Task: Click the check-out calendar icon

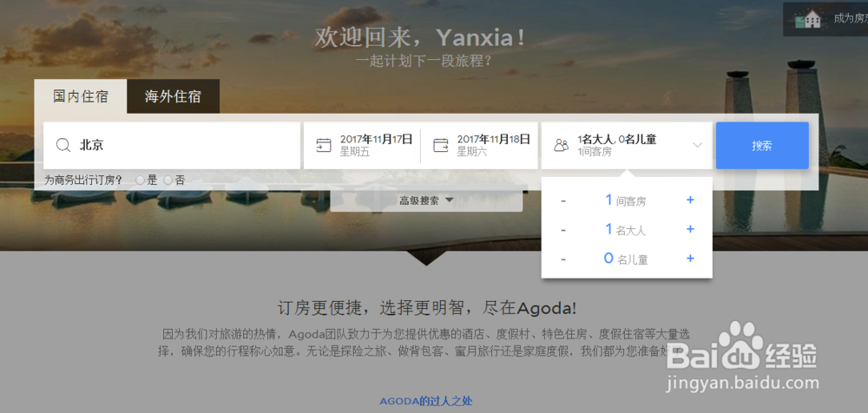Action: (x=441, y=146)
